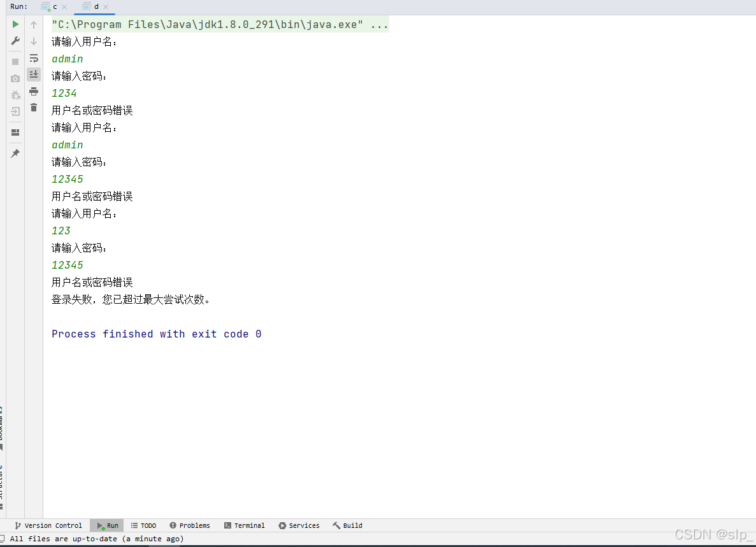The height and width of the screenshot is (547, 756).
Task: Click the exit console icon
Action: [x=15, y=111]
